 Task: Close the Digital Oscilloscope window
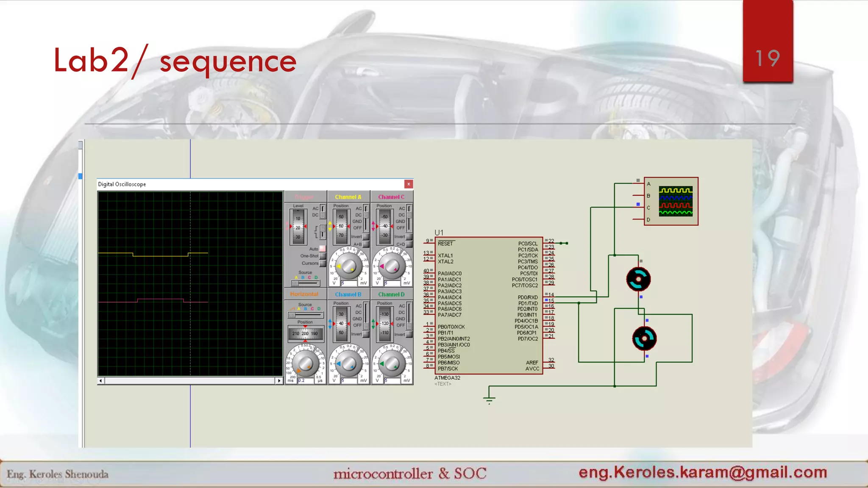pyautogui.click(x=409, y=184)
